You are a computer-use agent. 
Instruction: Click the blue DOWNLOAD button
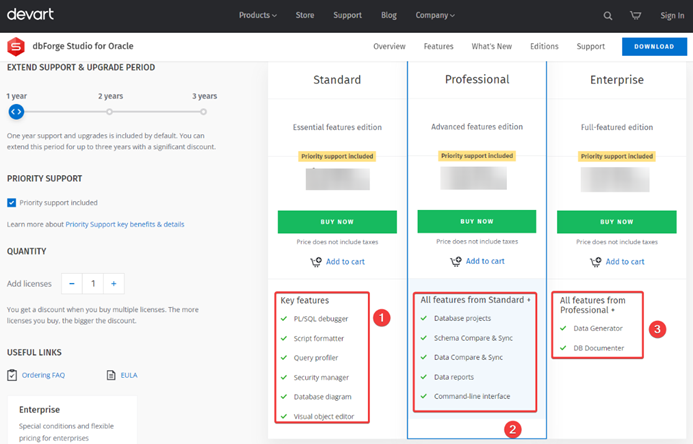point(653,46)
